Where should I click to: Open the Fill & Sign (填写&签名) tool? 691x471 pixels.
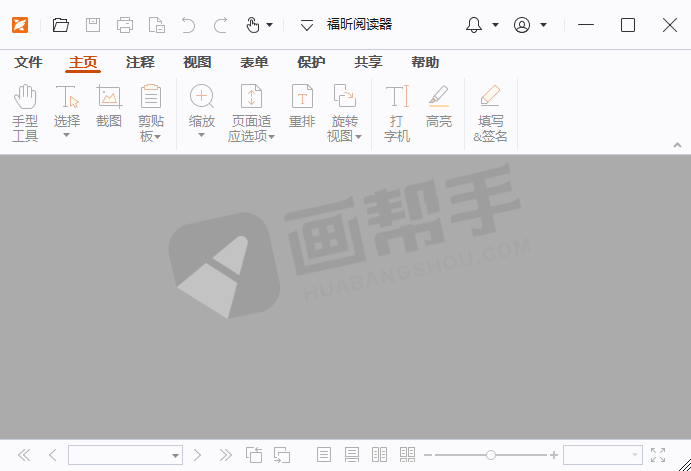[x=490, y=112]
